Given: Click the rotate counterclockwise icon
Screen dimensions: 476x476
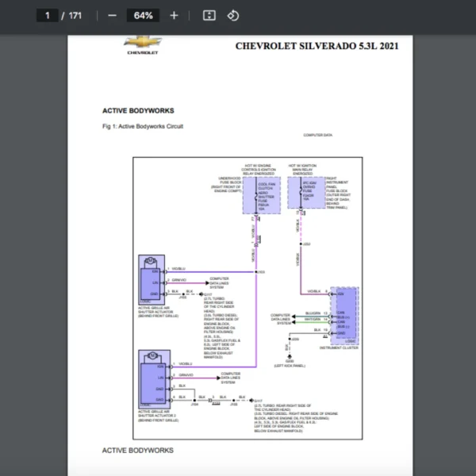Looking at the screenshot, I should point(232,15).
